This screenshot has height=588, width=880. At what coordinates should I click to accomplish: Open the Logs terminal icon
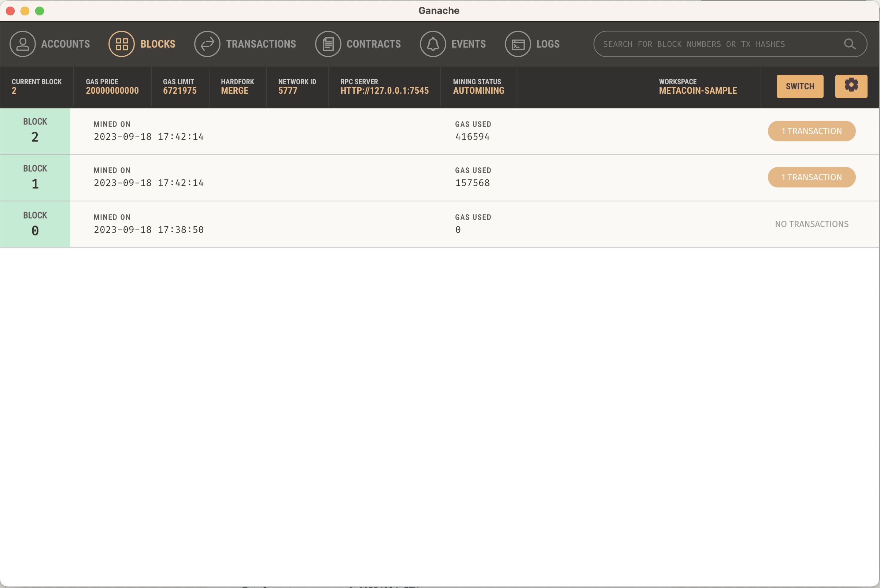point(518,44)
